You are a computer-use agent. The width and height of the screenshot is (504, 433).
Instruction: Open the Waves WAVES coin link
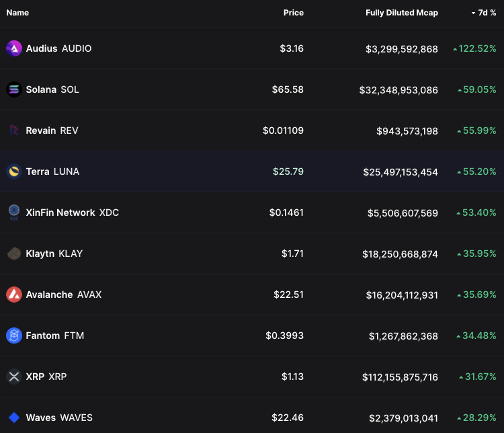(x=59, y=418)
